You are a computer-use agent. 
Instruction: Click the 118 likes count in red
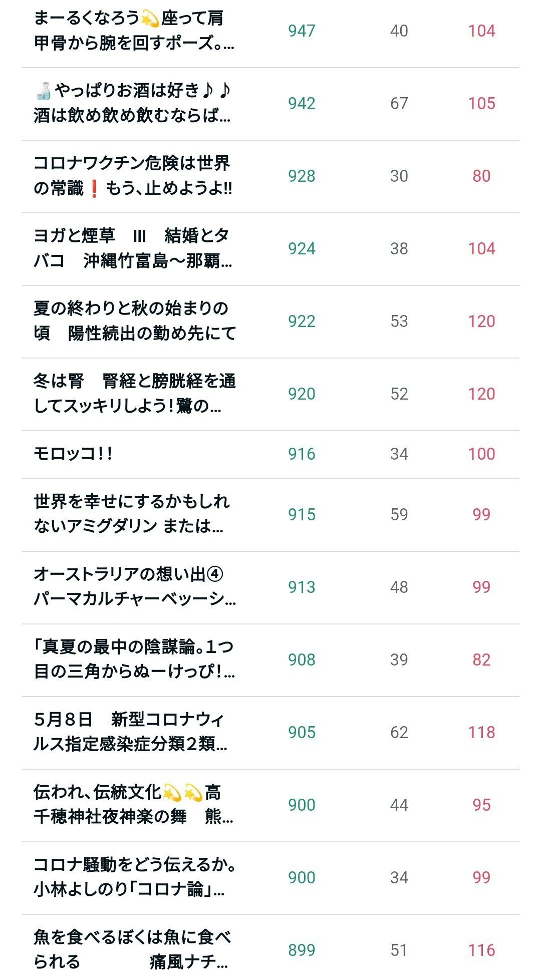tap(481, 732)
